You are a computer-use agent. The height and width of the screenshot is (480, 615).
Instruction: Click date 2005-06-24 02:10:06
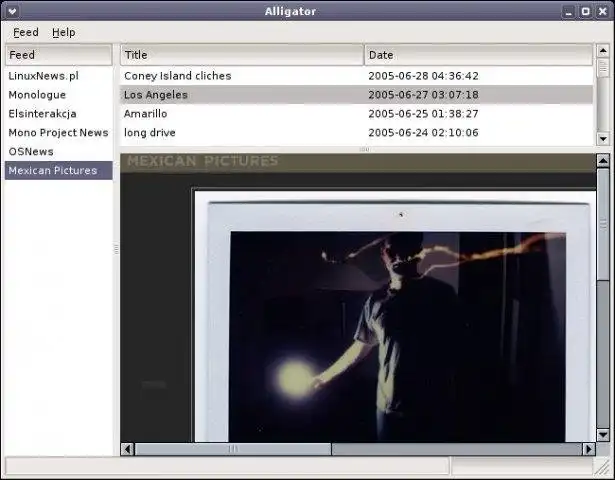(x=423, y=133)
